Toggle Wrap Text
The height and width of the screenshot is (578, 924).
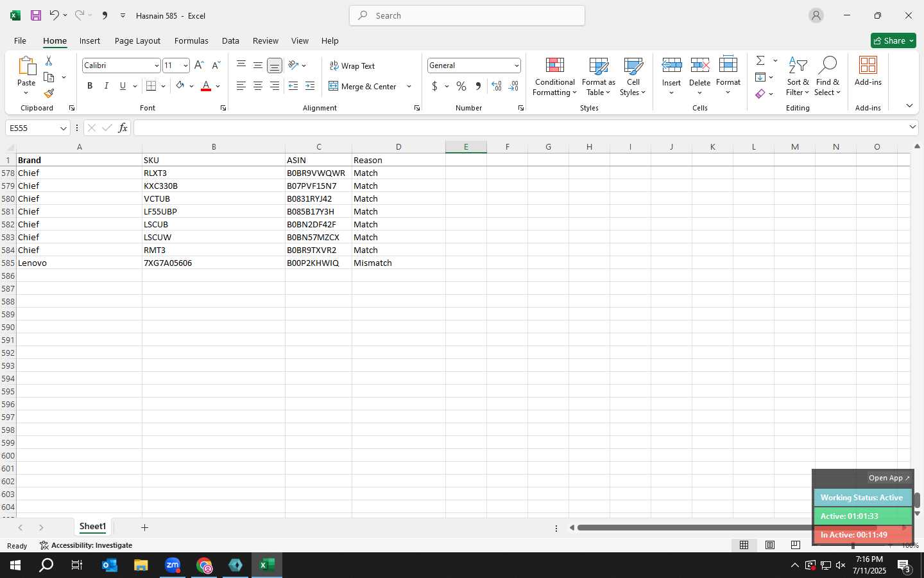click(352, 66)
